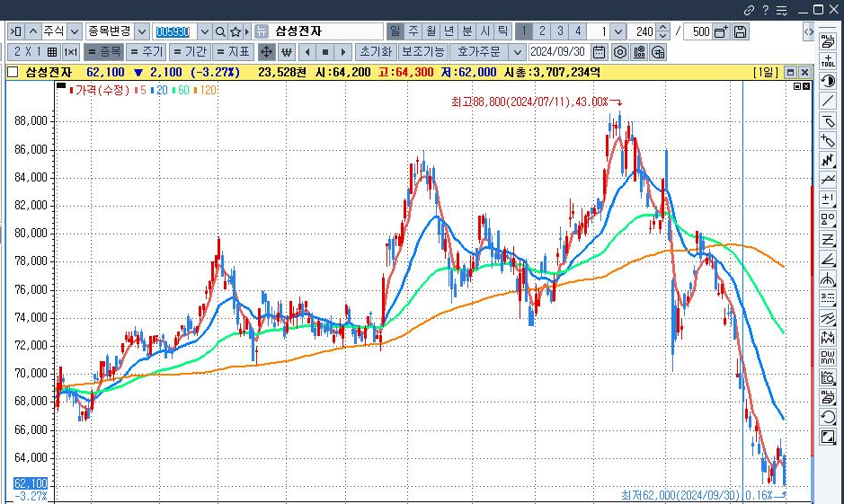Select the daily 일 period button
Viewport: 844px width, 504px height.
point(395,31)
